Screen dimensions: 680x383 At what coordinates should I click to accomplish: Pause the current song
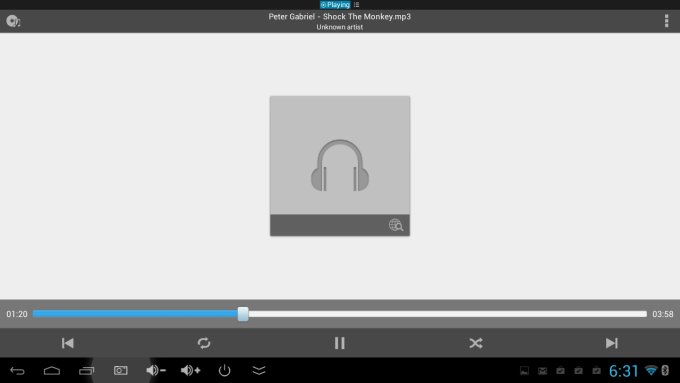340,343
